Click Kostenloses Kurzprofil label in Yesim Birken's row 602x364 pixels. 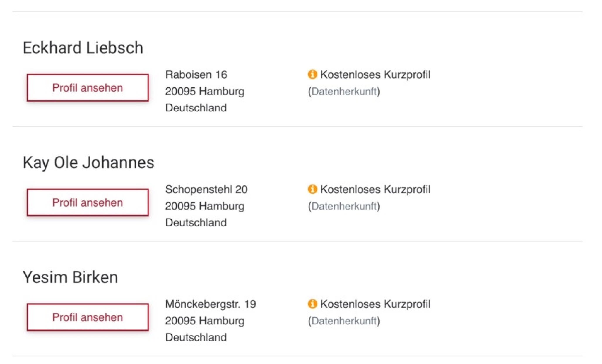[375, 304]
